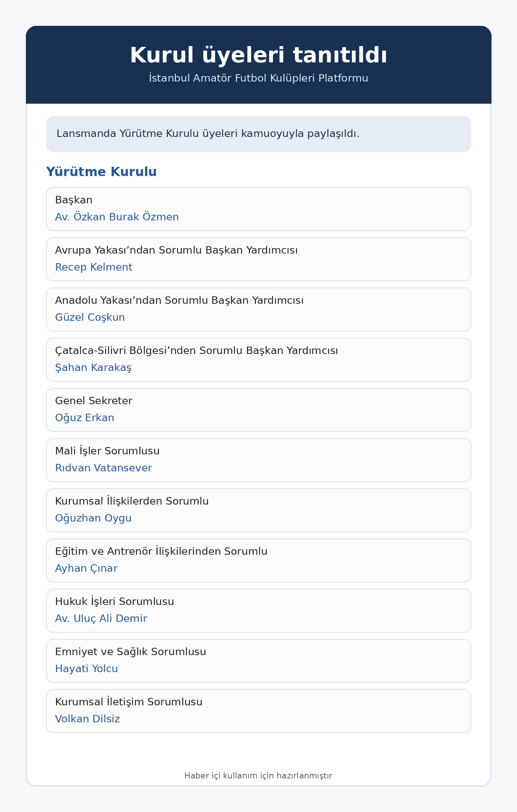Select the name Rıdvan Vatansever
Viewport: 517px width, 812px height.
point(103,468)
